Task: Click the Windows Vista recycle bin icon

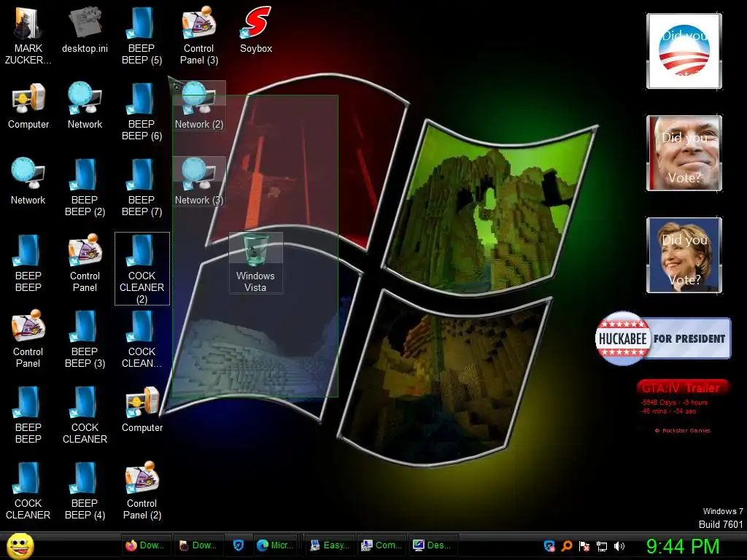Action: pyautogui.click(x=256, y=262)
